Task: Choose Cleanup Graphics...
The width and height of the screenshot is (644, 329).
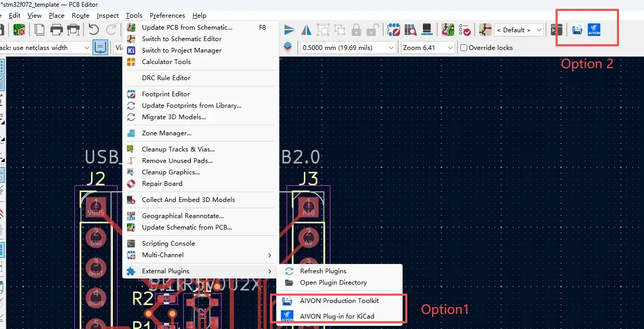Action: pos(201,172)
